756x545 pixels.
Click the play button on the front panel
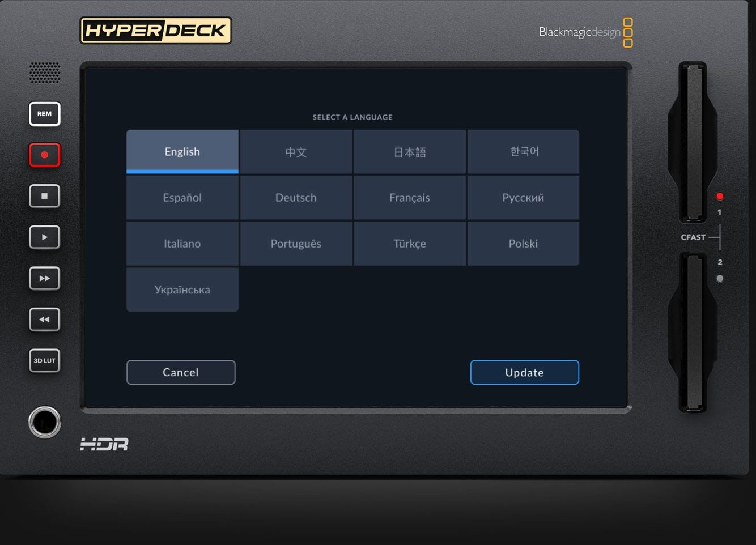45,237
